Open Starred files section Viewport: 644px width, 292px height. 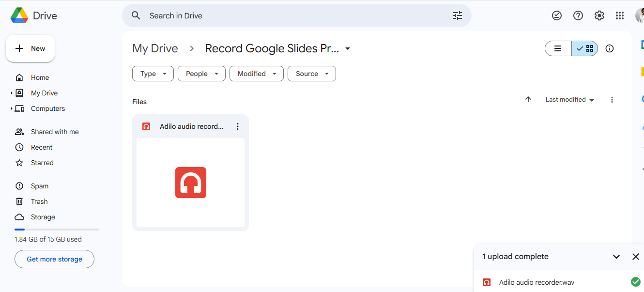click(42, 163)
